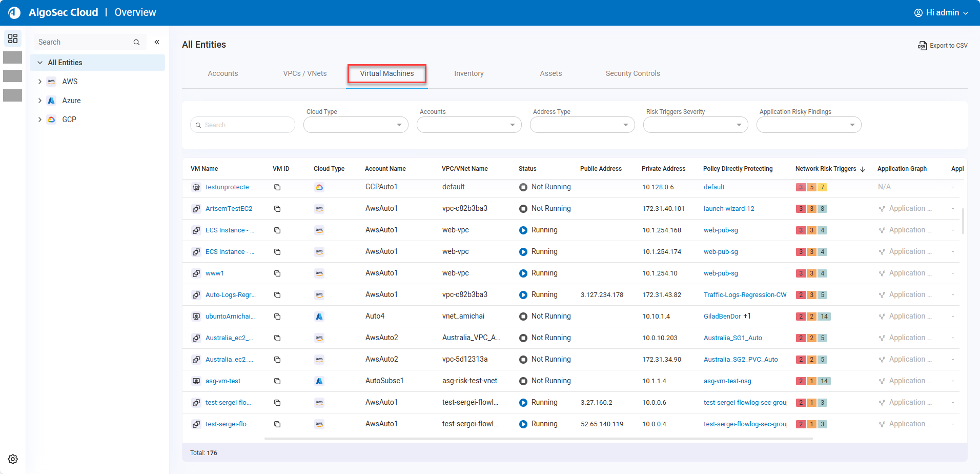Screen dimensions: 980x474
Task: Click search magnifier in sidebar search
Action: point(136,42)
